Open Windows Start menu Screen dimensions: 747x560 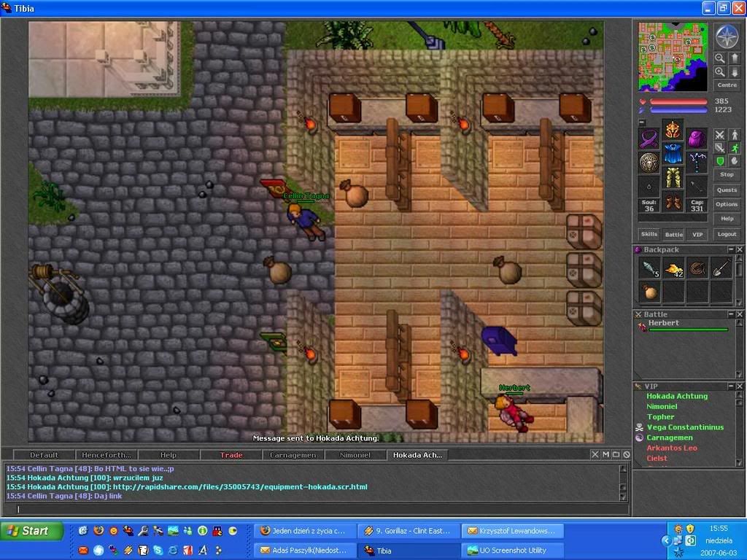(32, 531)
